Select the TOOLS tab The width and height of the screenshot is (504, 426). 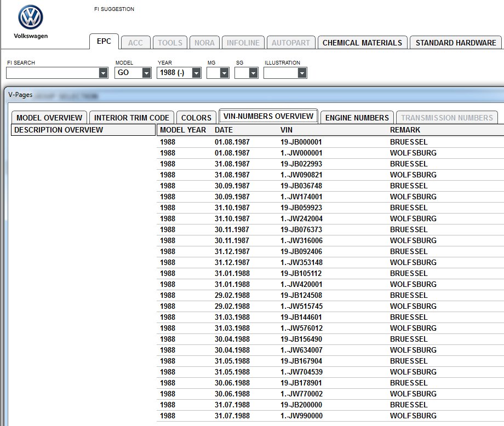pos(170,43)
